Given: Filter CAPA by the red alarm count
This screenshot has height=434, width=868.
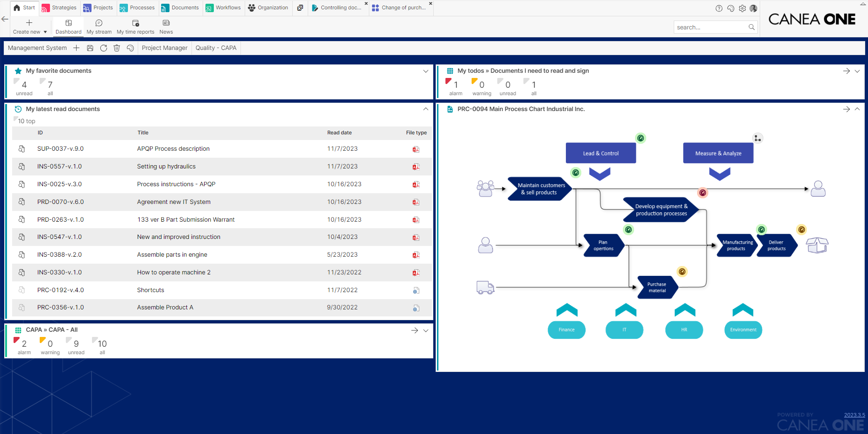Looking at the screenshot, I should pyautogui.click(x=22, y=344).
